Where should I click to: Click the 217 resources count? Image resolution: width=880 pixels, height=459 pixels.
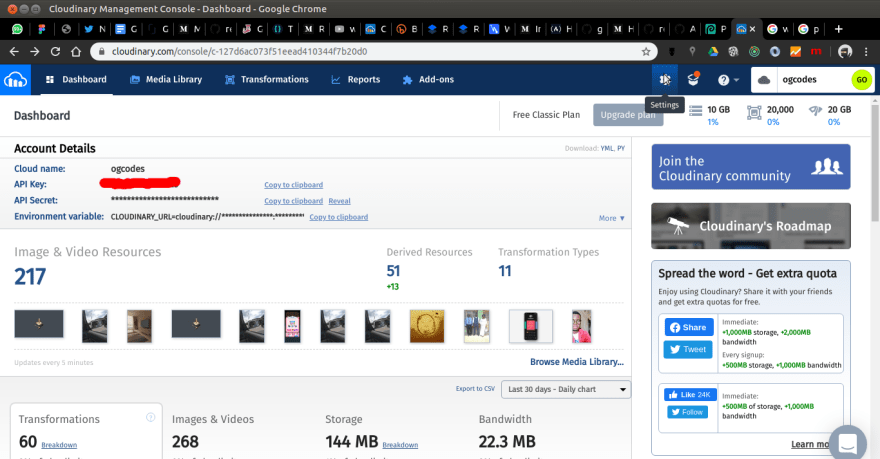(x=30, y=277)
